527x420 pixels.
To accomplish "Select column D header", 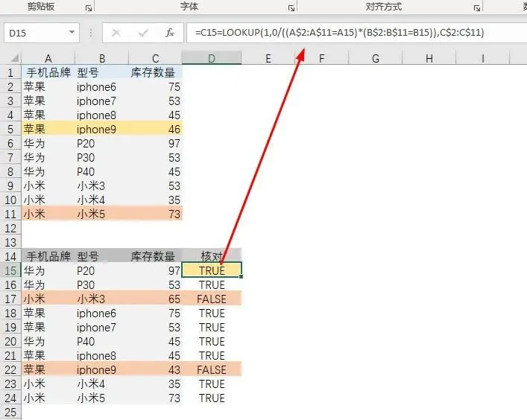I will (x=212, y=58).
